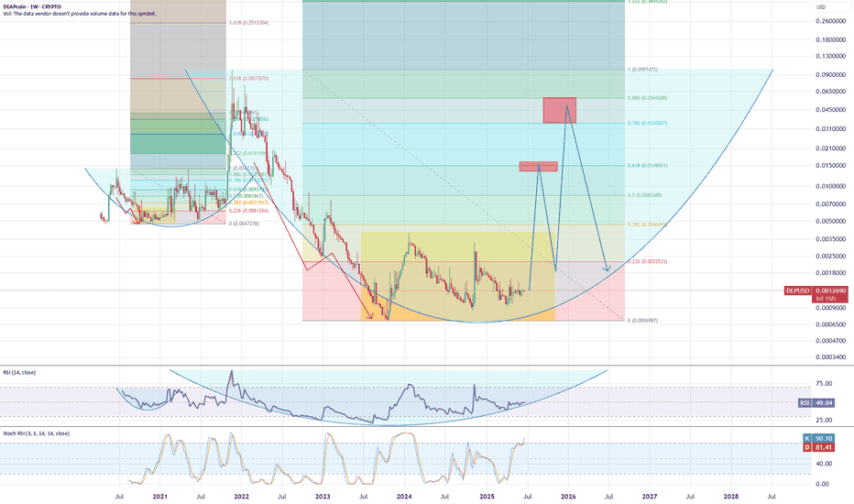854x504 pixels.
Task: Click the 0.0150000 price axis label
Action: [x=830, y=166]
